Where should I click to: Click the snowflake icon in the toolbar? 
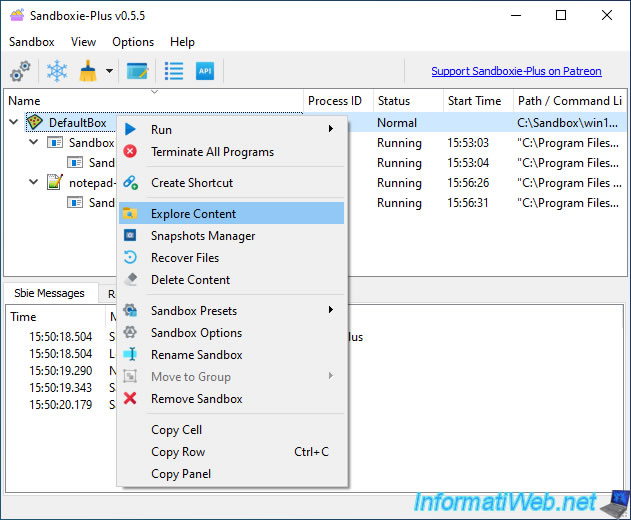click(x=57, y=71)
